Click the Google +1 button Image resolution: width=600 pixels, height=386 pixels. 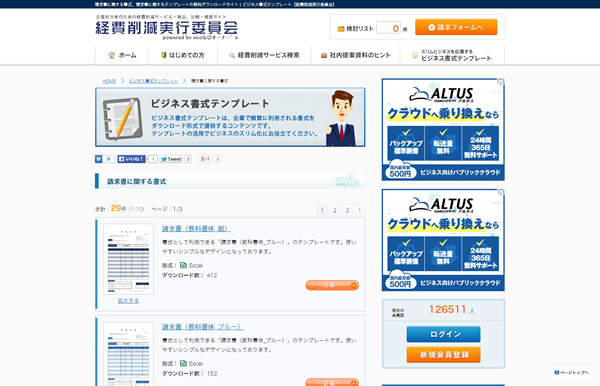(205, 159)
